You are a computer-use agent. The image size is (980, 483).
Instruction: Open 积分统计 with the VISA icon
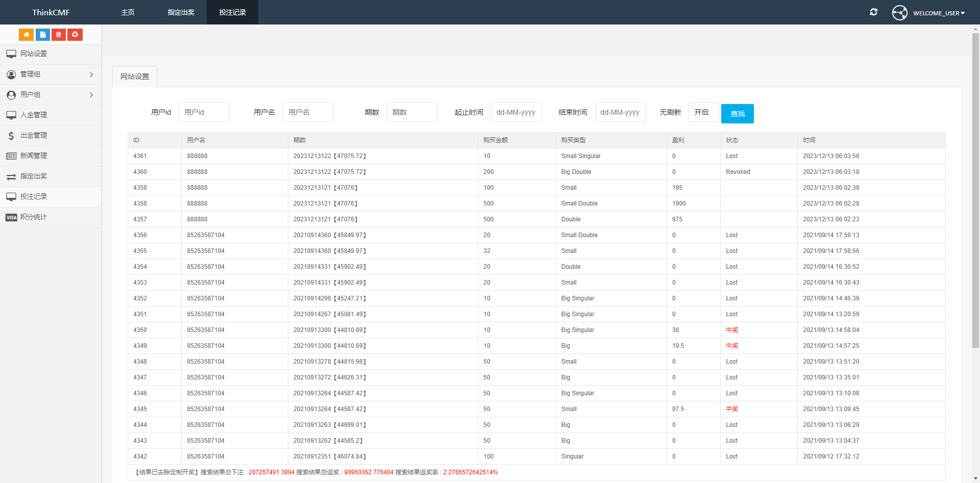(x=34, y=217)
